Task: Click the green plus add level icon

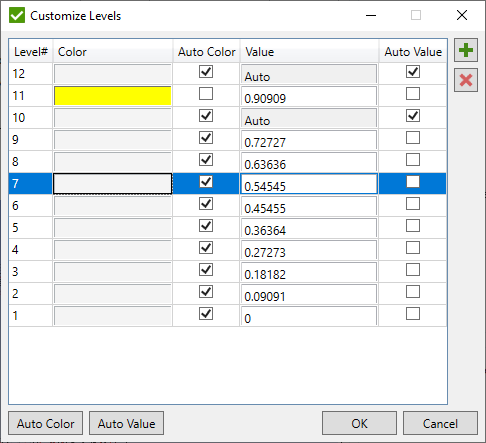Action: (466, 50)
